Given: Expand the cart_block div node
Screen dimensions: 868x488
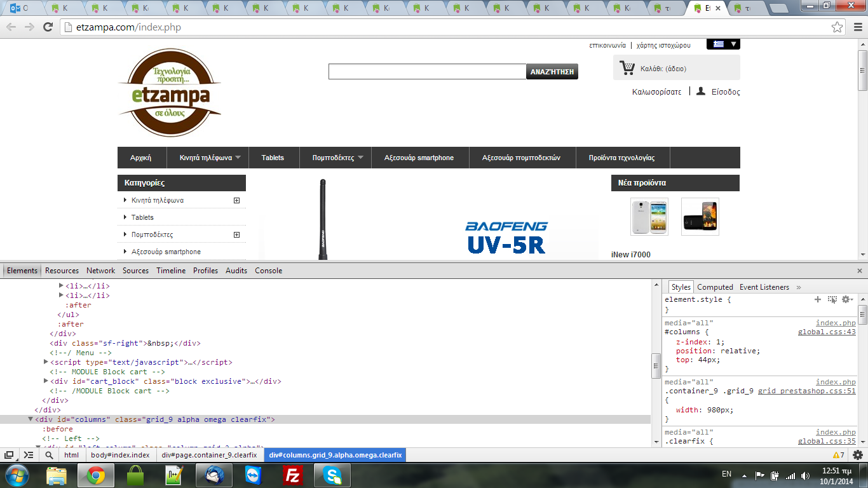Looking at the screenshot, I should click(x=46, y=381).
